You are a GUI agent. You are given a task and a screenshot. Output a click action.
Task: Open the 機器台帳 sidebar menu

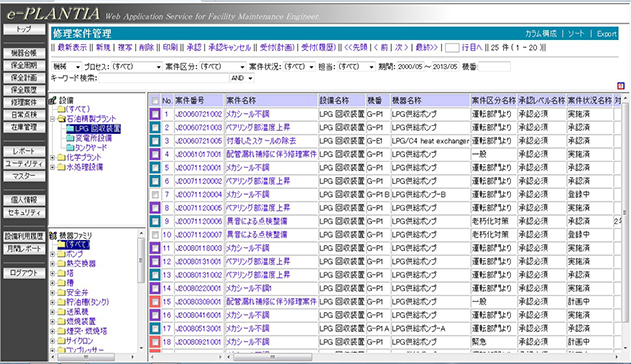click(24, 53)
